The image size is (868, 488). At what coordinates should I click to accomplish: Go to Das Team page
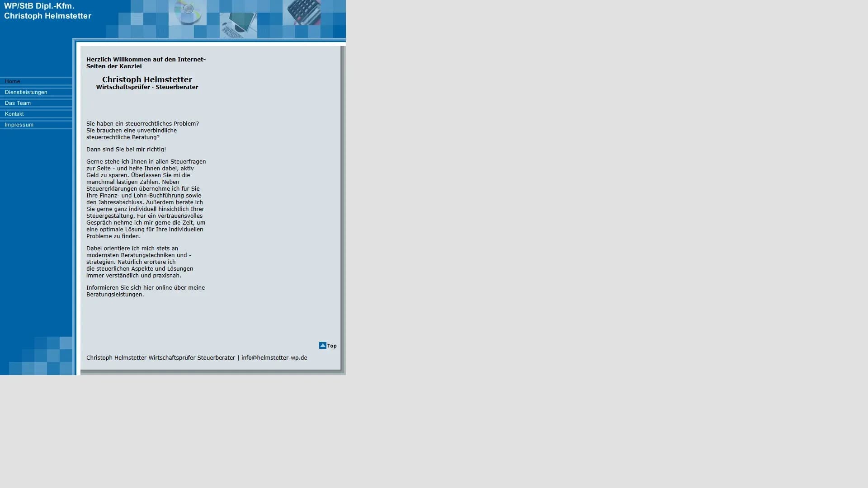tap(18, 103)
